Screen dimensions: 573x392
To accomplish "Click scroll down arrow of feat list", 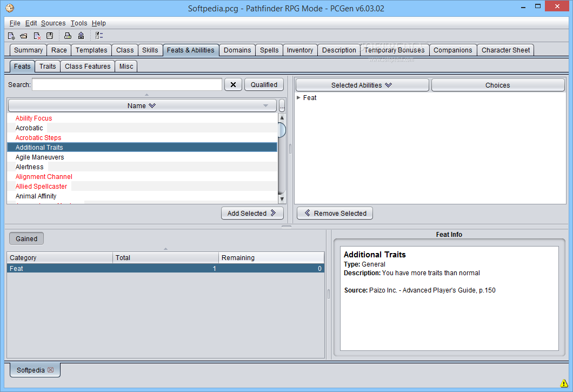I will point(282,199).
